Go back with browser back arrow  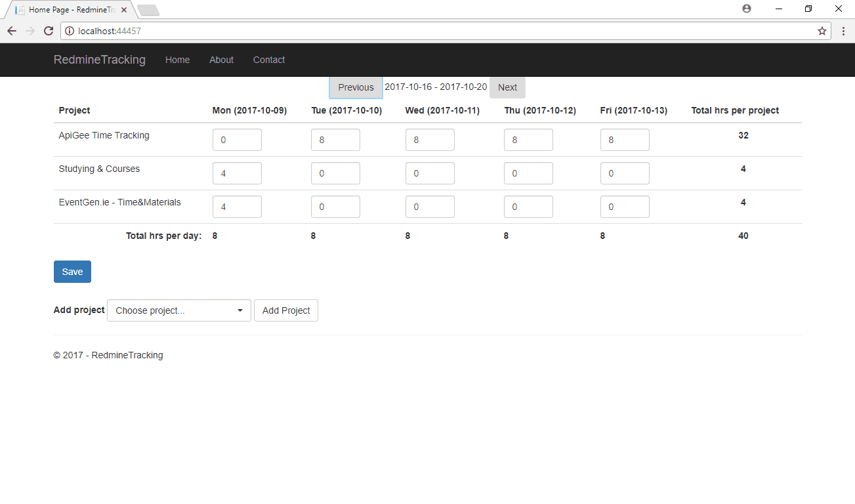12,31
